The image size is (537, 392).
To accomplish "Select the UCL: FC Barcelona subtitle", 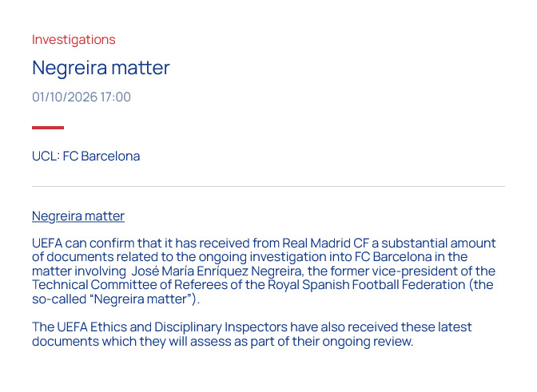I will 86,156.
